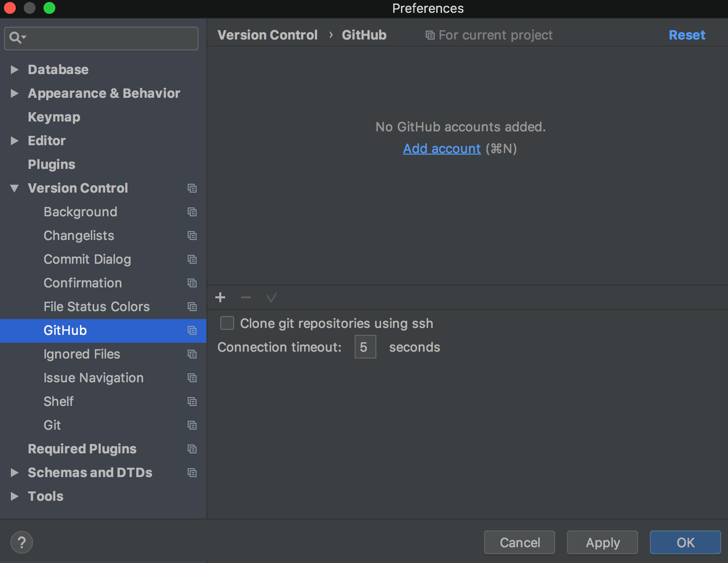Screen dimensions: 728x563
Task: Click project-level icon next to Confirmation
Action: (x=192, y=283)
